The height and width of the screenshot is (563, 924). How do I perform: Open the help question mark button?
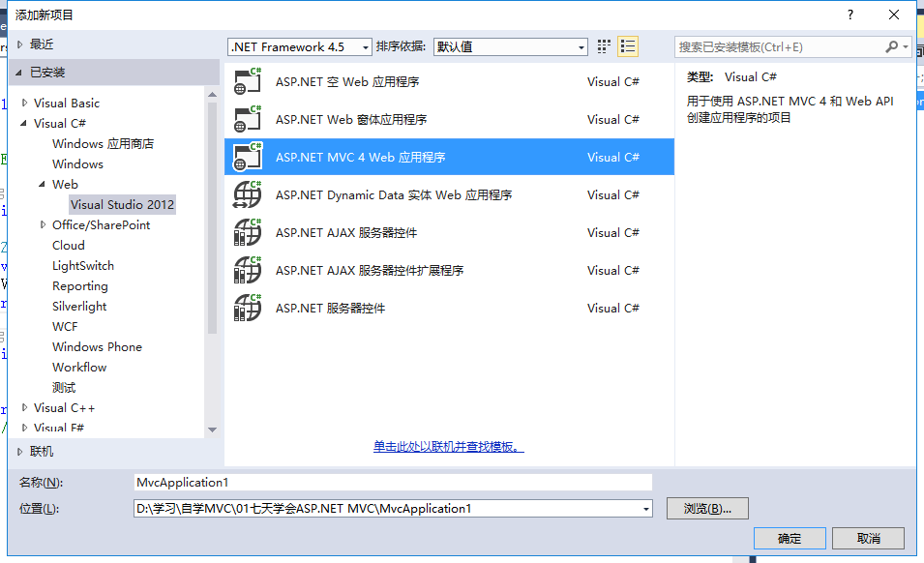[x=849, y=15]
